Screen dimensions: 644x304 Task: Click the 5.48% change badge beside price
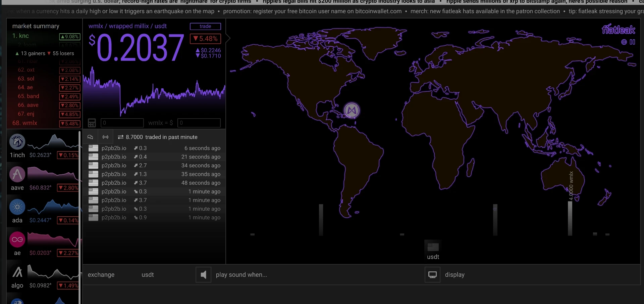point(206,39)
